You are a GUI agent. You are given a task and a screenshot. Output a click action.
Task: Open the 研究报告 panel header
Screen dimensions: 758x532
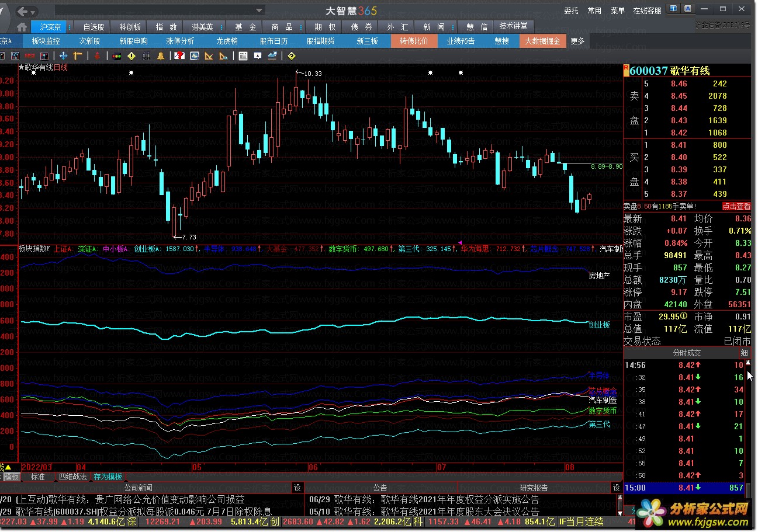(x=534, y=488)
